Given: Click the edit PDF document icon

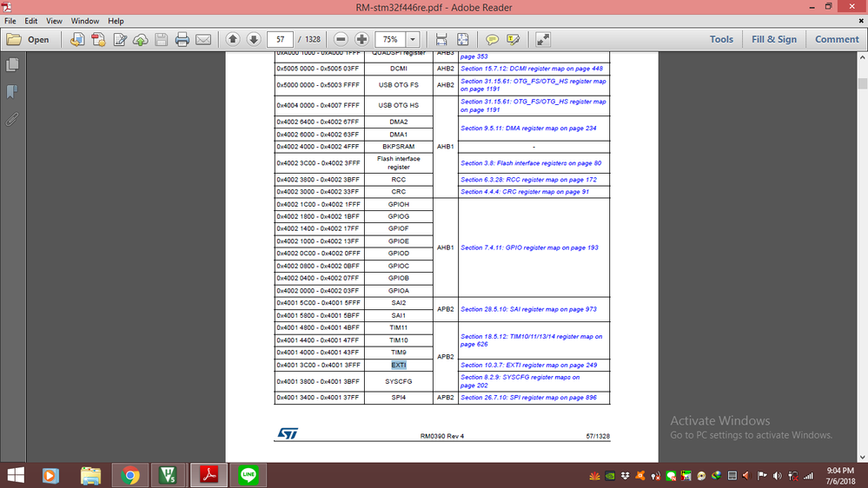Looking at the screenshot, I should [120, 39].
